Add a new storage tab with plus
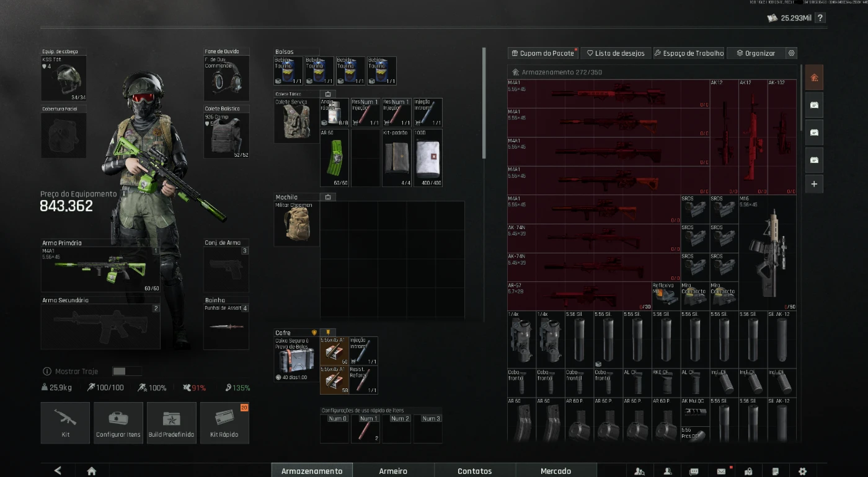Screen dimensions: 868x477 click(814, 184)
